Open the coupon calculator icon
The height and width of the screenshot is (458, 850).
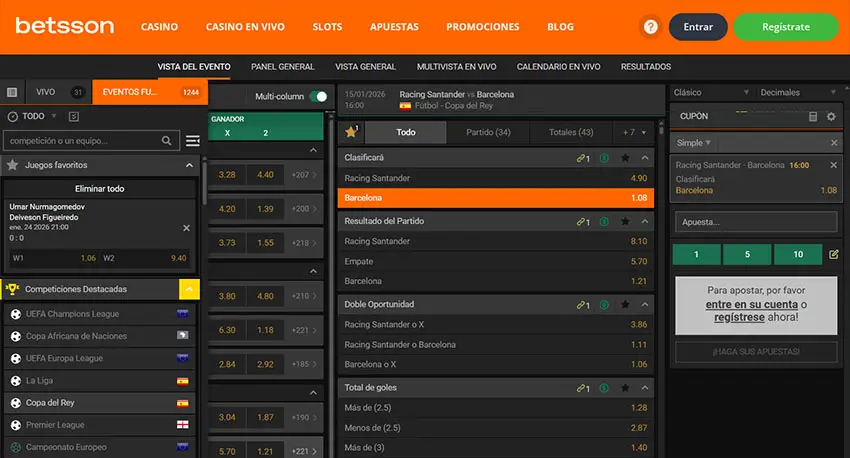pyautogui.click(x=813, y=117)
